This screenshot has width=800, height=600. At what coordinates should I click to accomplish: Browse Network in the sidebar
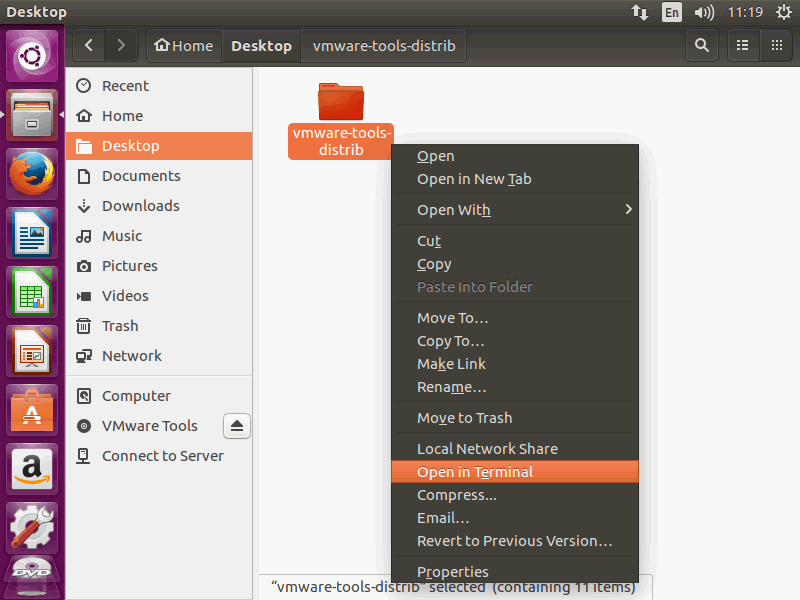(x=159, y=356)
